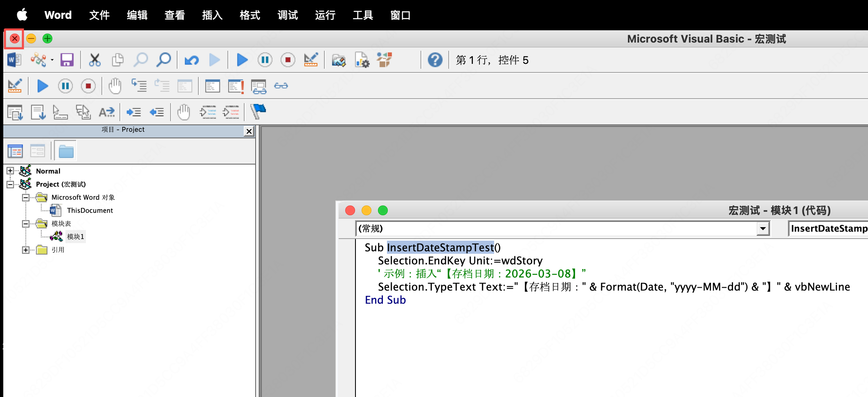Open the (常规) object dropdown
This screenshot has height=397, width=868.
[763, 228]
